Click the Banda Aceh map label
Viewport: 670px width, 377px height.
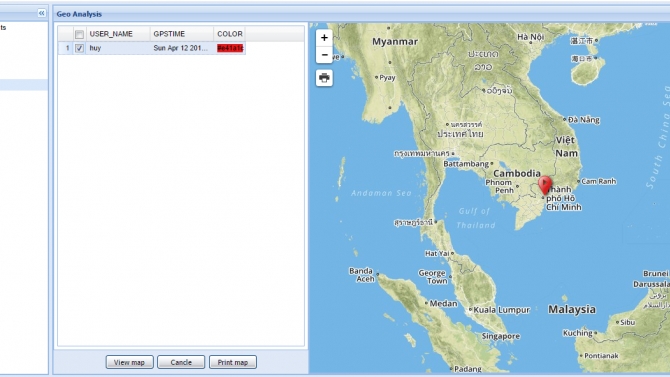(x=361, y=275)
